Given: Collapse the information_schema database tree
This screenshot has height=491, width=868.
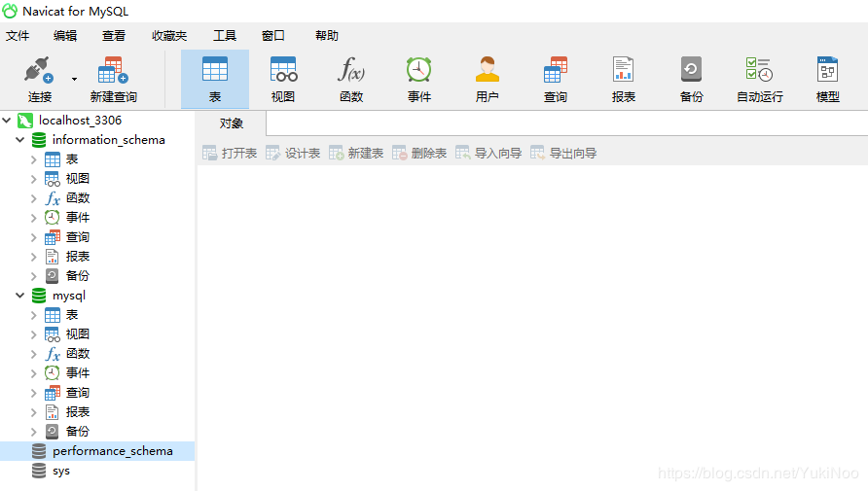Looking at the screenshot, I should tap(20, 140).
